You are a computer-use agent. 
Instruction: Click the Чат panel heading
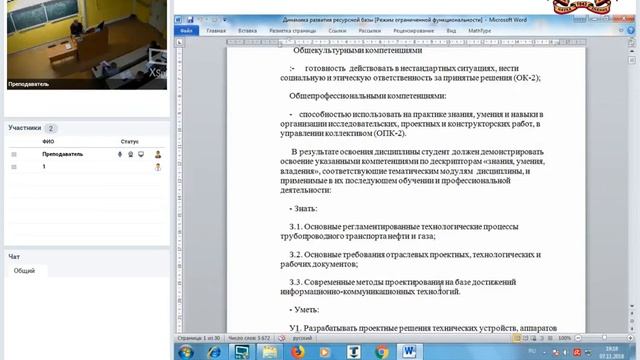(x=14, y=257)
